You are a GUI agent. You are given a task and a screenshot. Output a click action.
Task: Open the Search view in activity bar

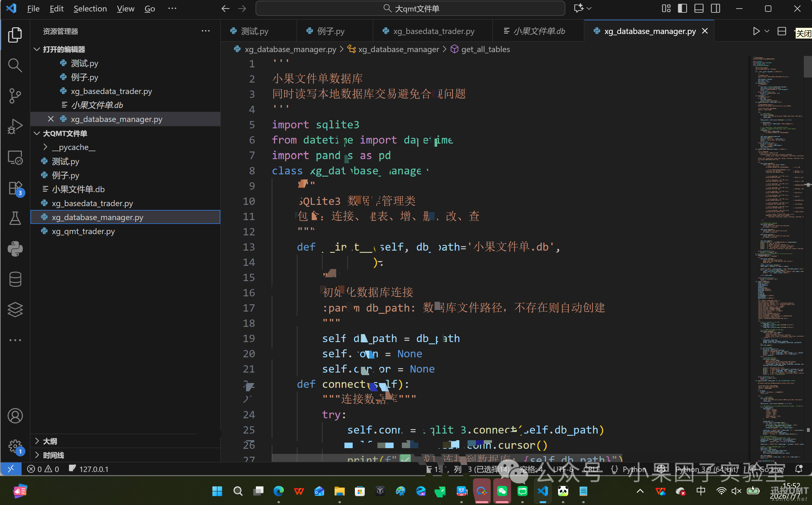(x=15, y=65)
